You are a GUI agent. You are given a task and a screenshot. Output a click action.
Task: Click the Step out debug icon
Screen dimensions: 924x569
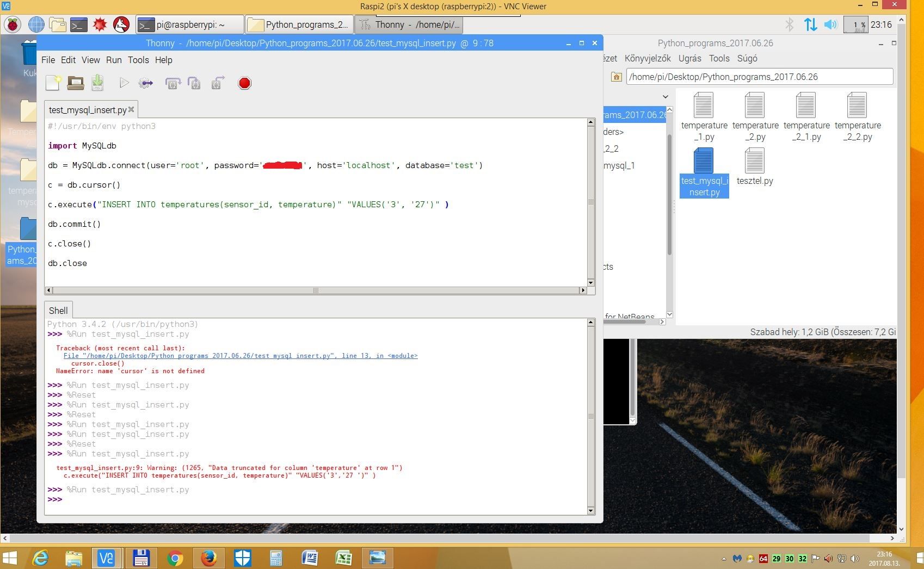click(x=218, y=83)
